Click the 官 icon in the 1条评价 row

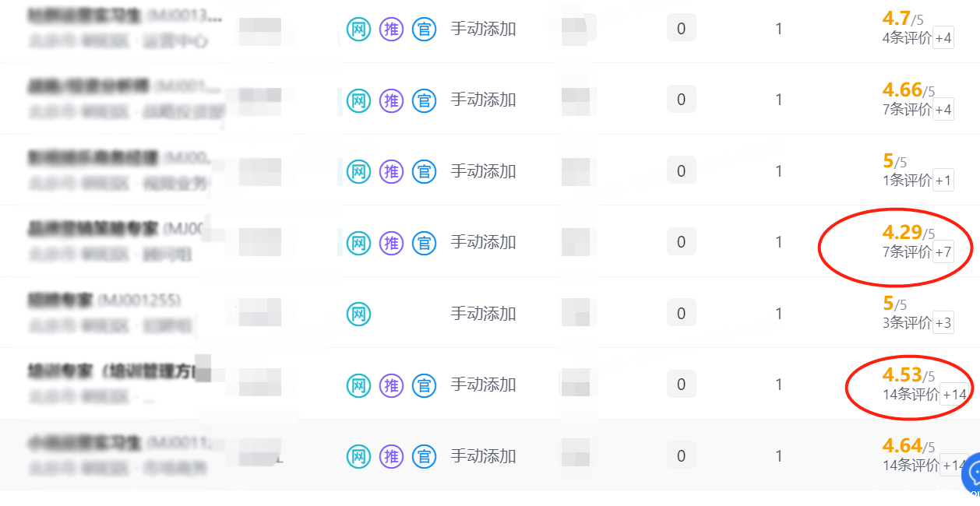point(424,171)
